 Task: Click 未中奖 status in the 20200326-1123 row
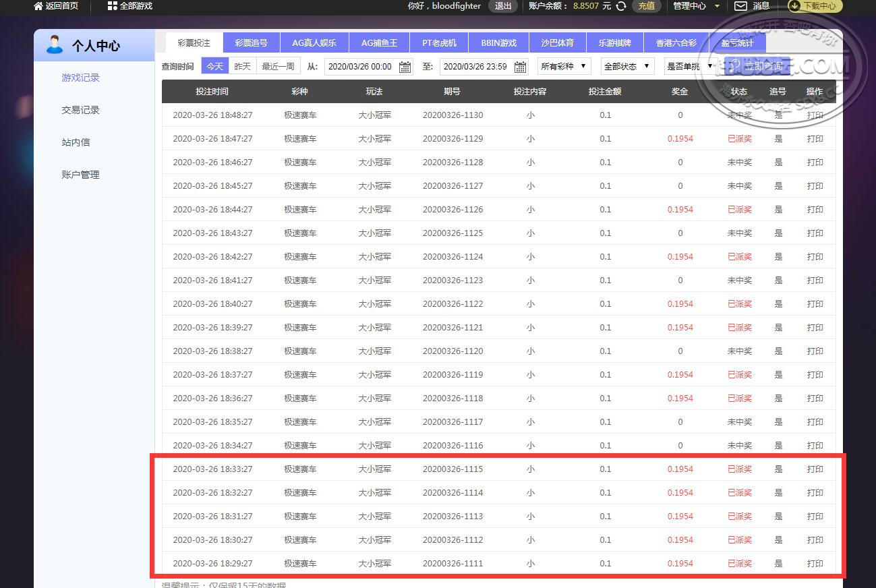click(x=740, y=281)
